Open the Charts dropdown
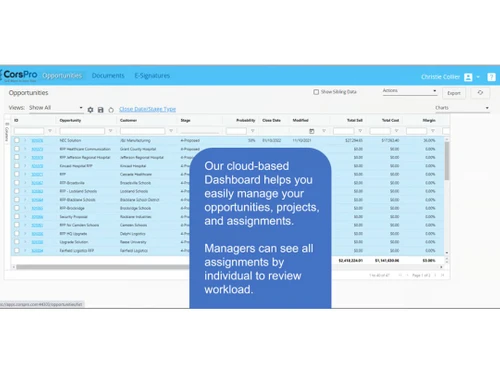Image resolution: width=500 pixels, height=375 pixels. point(462,108)
